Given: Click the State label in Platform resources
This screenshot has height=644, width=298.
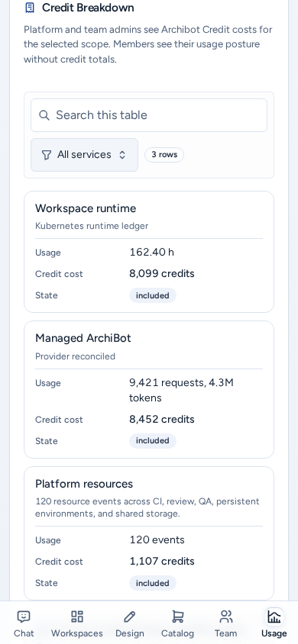Looking at the screenshot, I should [47, 583].
